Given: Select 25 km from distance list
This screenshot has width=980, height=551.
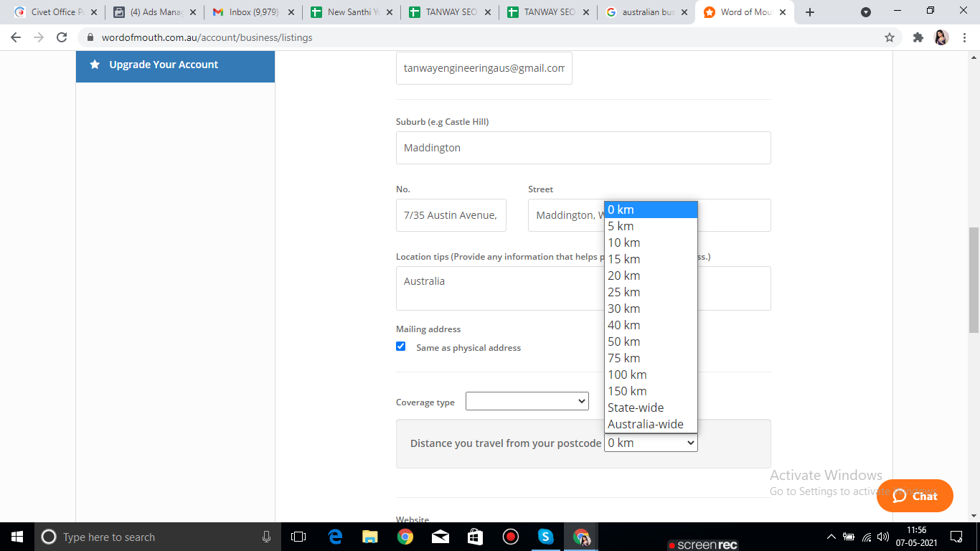Looking at the screenshot, I should coord(624,292).
